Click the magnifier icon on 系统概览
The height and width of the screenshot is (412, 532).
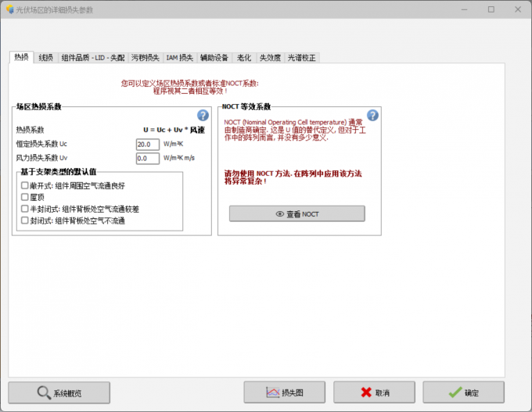tap(44, 392)
